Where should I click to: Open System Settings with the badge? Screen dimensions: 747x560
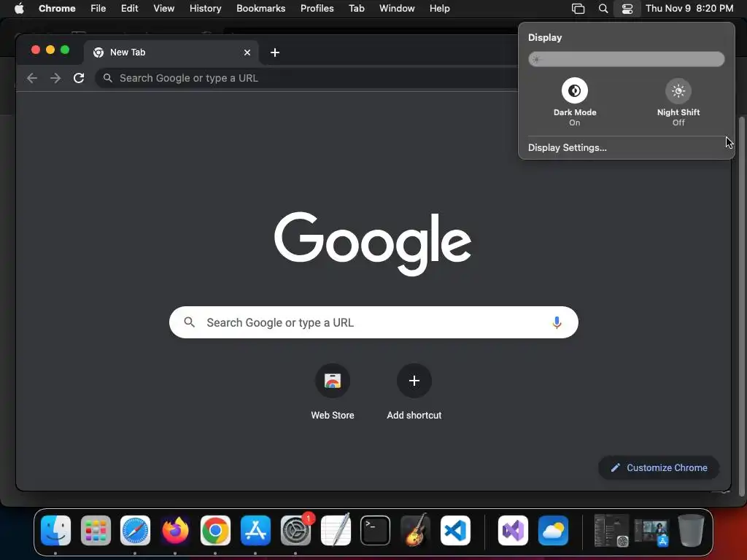pos(296,531)
